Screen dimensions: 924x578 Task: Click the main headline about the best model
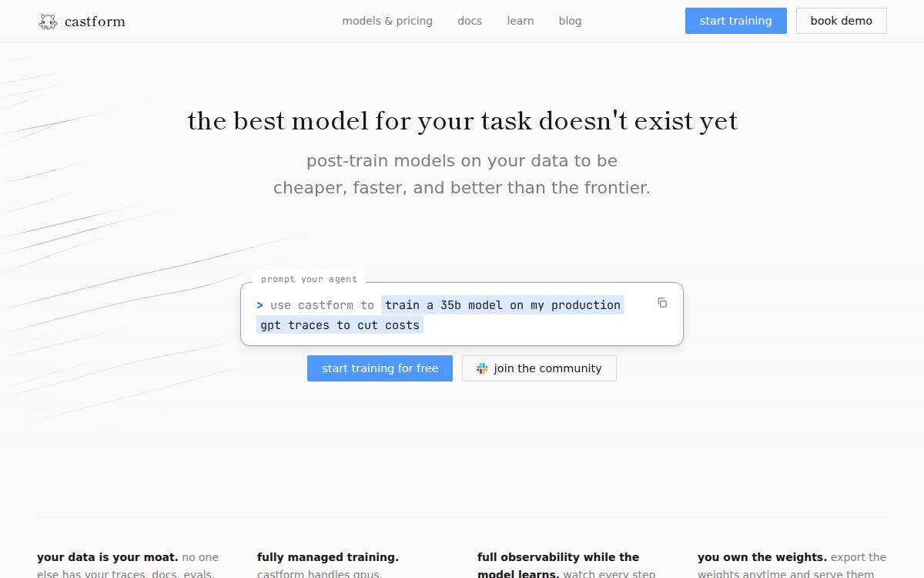pos(462,121)
